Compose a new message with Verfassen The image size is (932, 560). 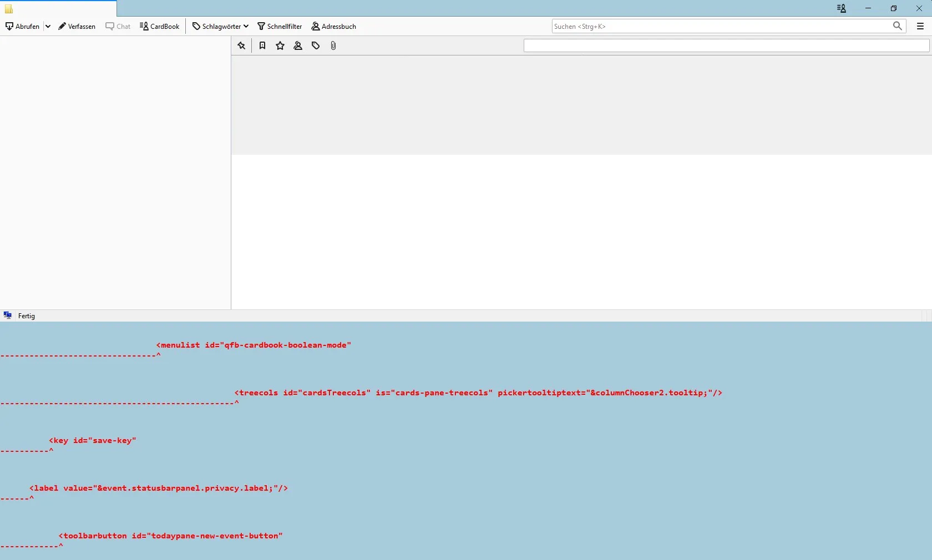coord(77,26)
